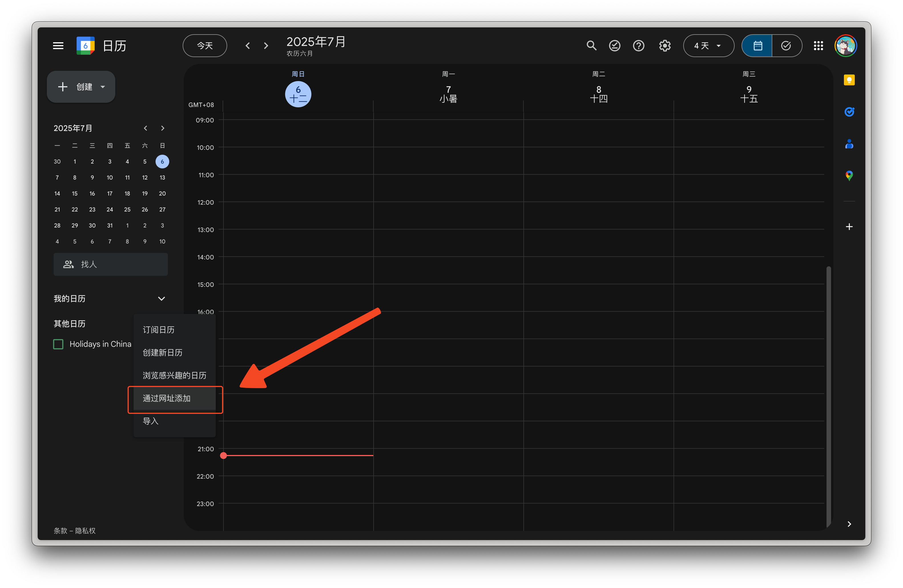The image size is (903, 588).
Task: Click the vertical scrollbar of calendar grid
Action: [828, 394]
